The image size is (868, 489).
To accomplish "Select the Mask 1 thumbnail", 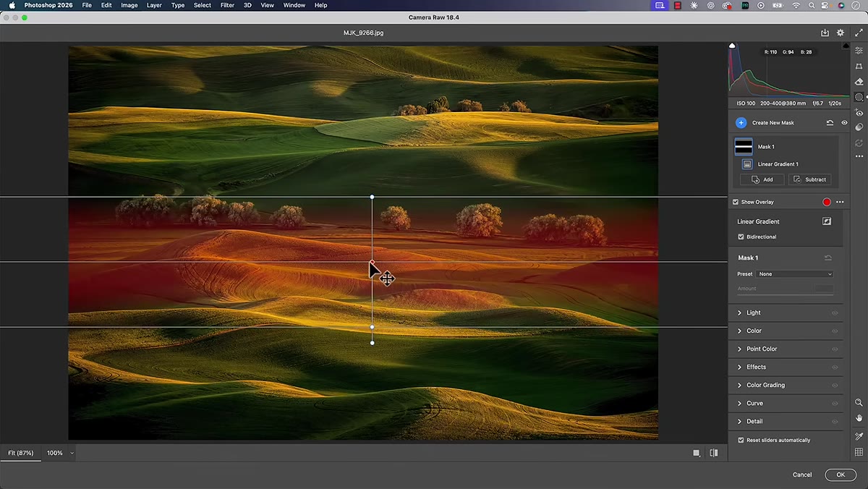I will (x=744, y=147).
